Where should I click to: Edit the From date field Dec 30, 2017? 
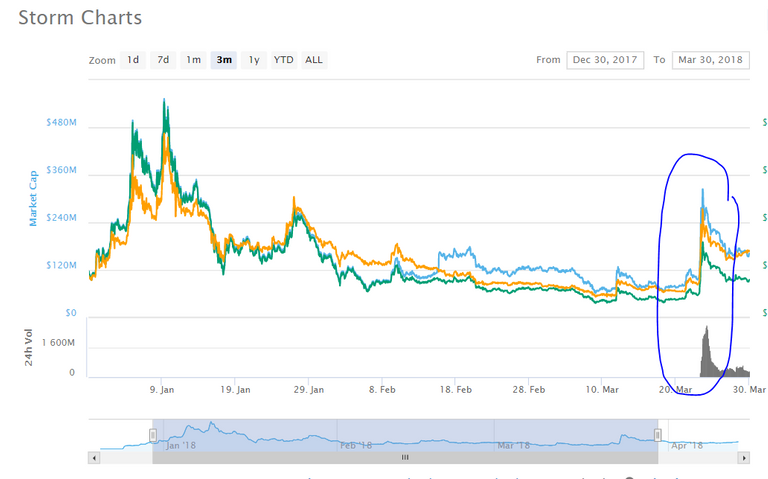(x=605, y=60)
